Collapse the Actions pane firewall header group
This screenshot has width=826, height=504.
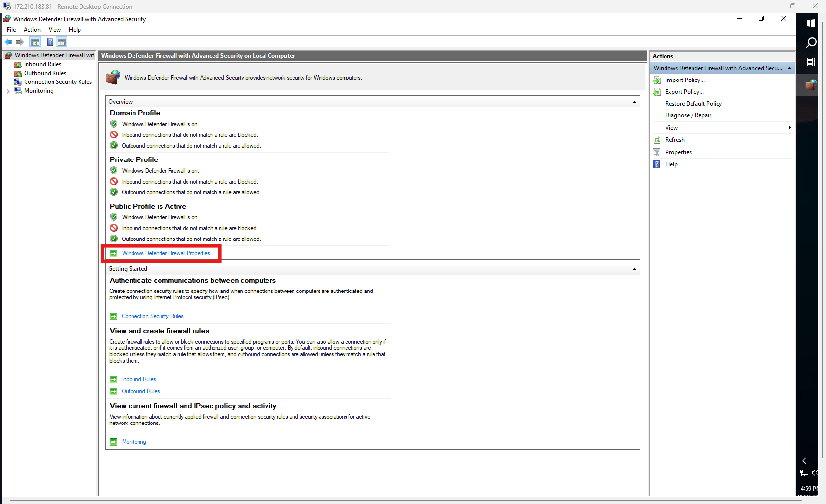tap(789, 68)
